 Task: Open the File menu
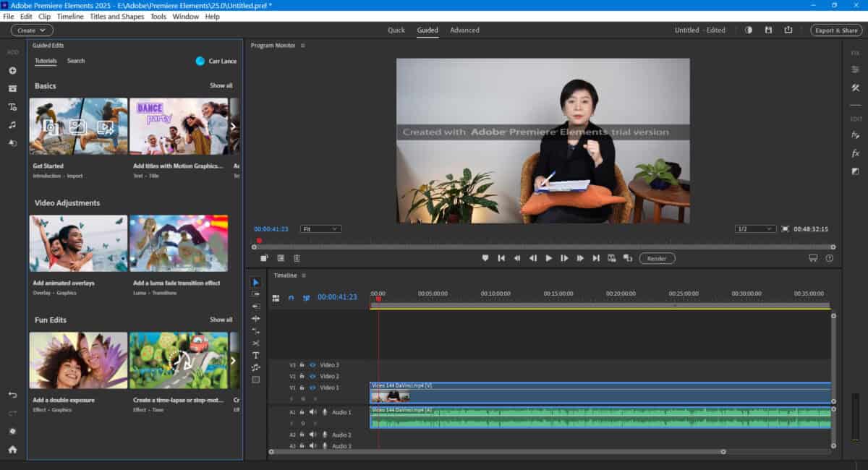[9, 16]
